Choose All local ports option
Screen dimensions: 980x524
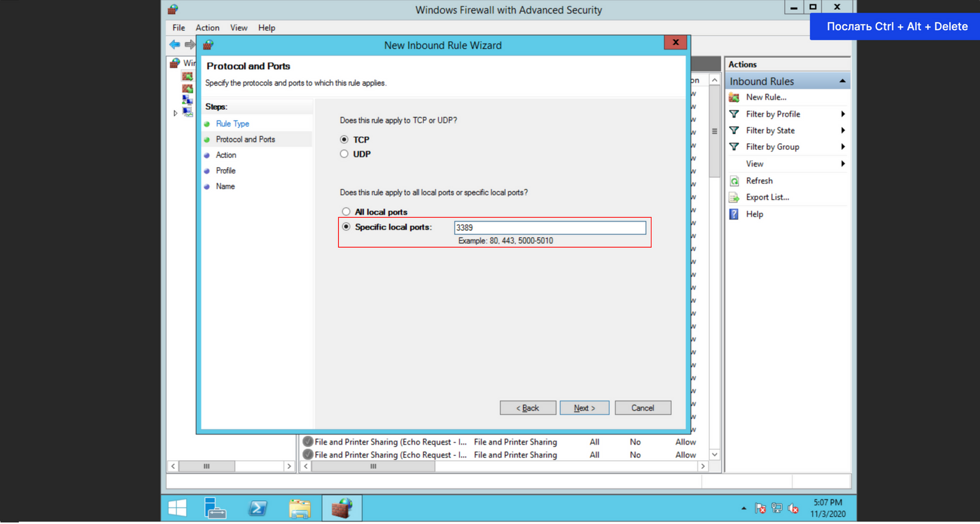click(346, 211)
